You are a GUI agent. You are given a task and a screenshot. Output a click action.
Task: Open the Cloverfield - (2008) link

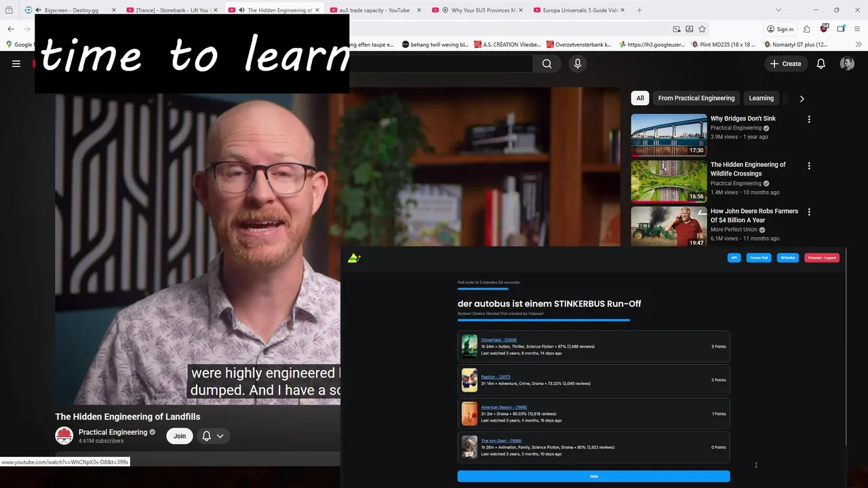click(498, 340)
